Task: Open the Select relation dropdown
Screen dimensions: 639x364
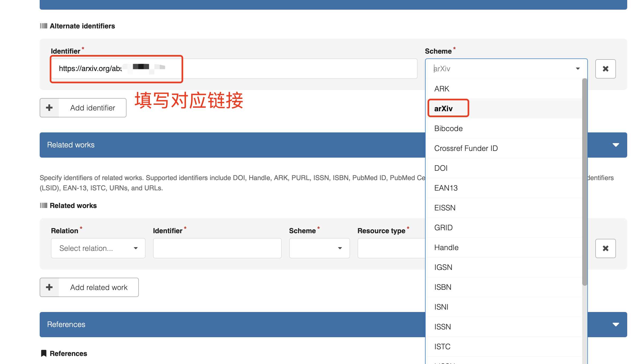Action: point(98,248)
